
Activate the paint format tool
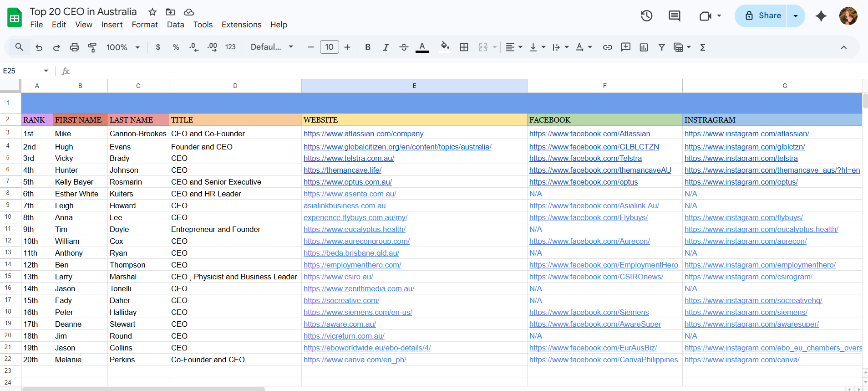click(x=92, y=47)
